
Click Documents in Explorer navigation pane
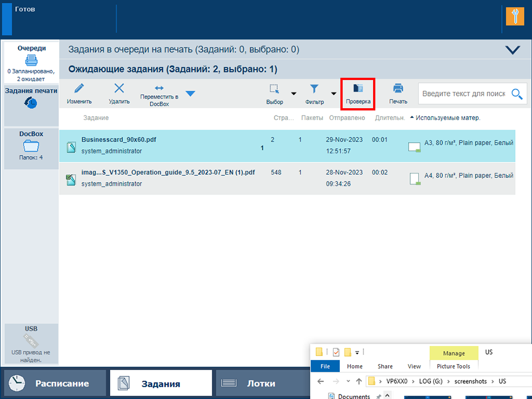click(353, 396)
